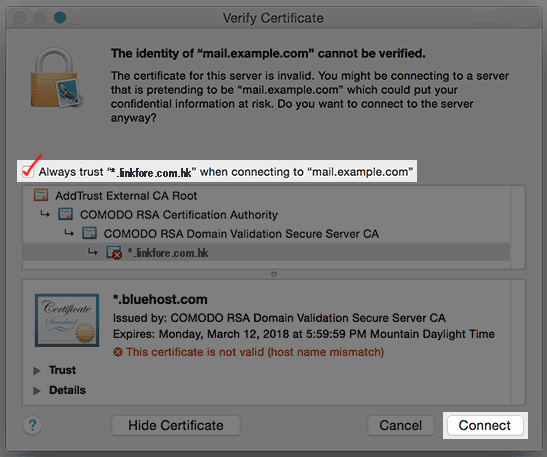547x457 pixels.
Task: Click the Cancel button
Action: click(400, 425)
